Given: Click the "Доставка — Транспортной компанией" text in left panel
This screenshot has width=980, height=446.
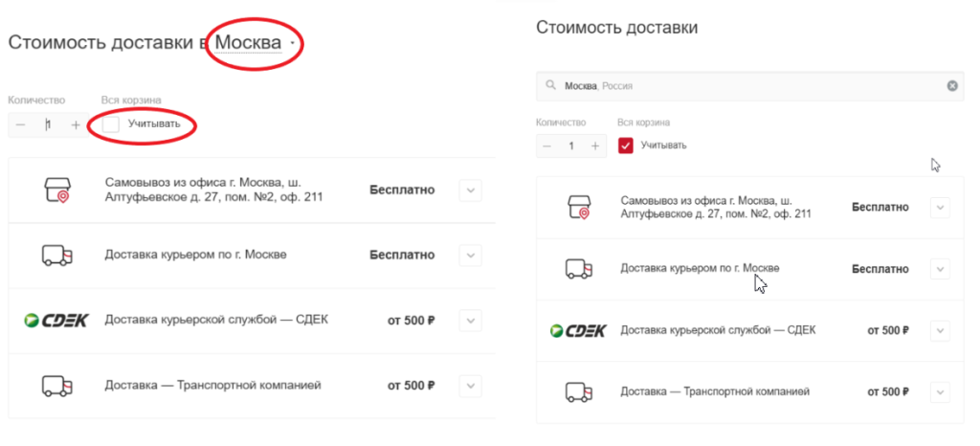Looking at the screenshot, I should [212, 386].
